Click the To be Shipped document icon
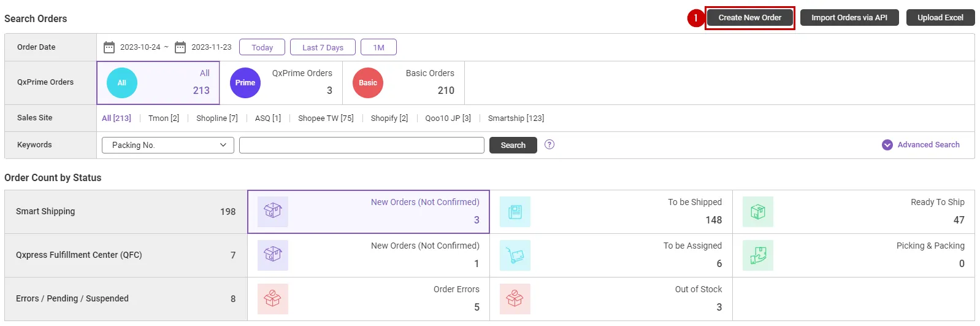Viewport: 980px width, 326px height. 515,212
